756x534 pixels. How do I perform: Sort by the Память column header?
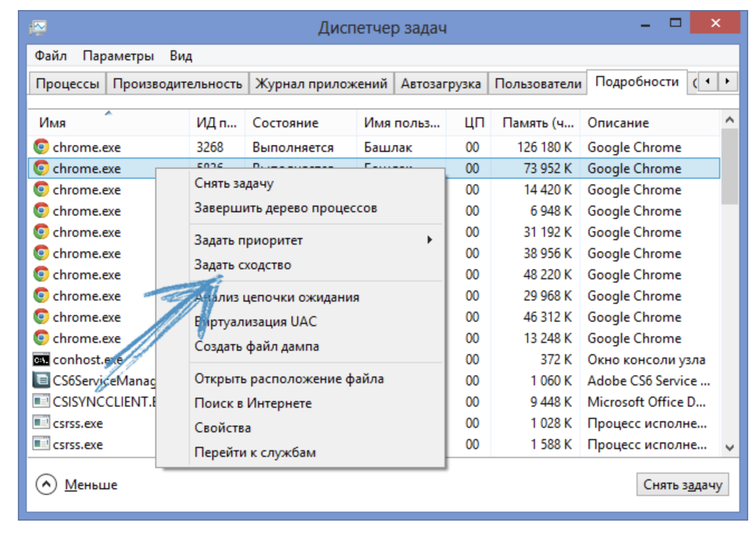click(x=537, y=123)
